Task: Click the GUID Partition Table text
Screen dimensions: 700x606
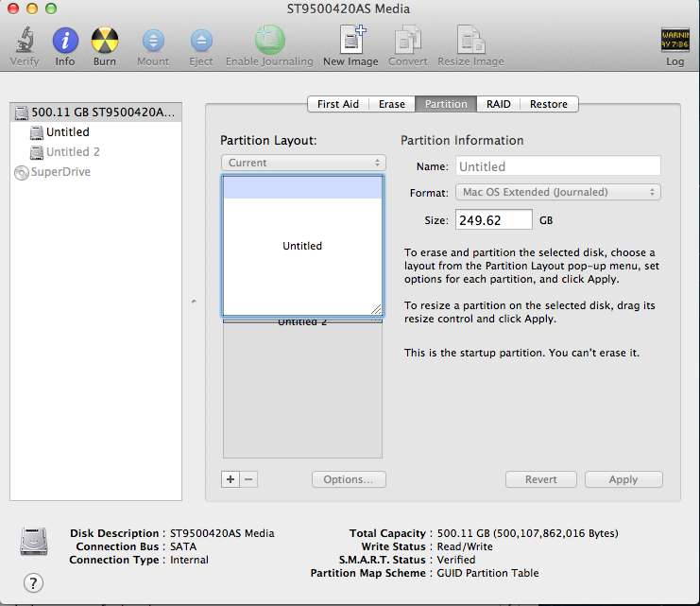Action: pyautogui.click(x=487, y=573)
